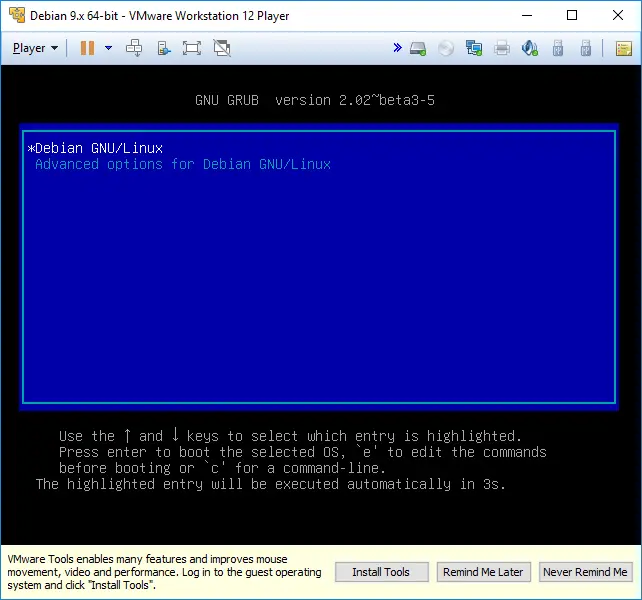Click the sound card speaker icon
Screen dimensions: 642x600
tap(530, 48)
